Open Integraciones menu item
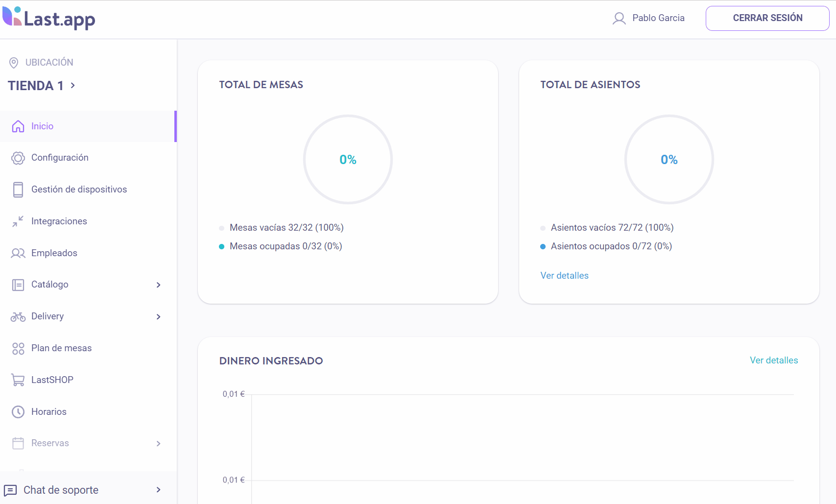This screenshot has width=836, height=504. 88,221
